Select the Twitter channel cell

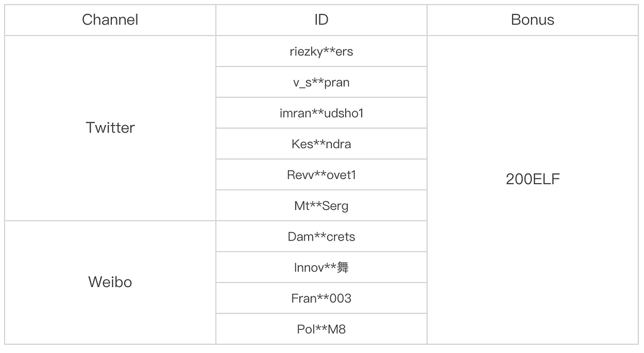click(110, 128)
